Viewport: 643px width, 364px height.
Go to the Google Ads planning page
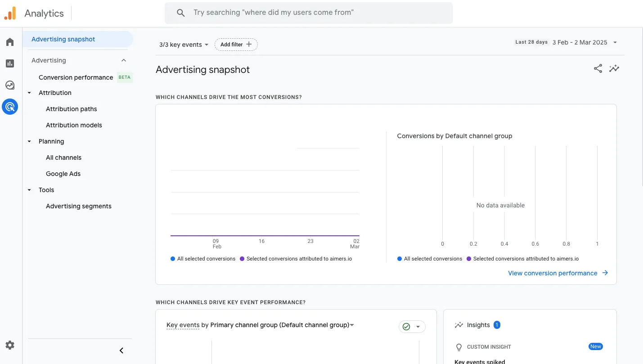[x=63, y=173]
